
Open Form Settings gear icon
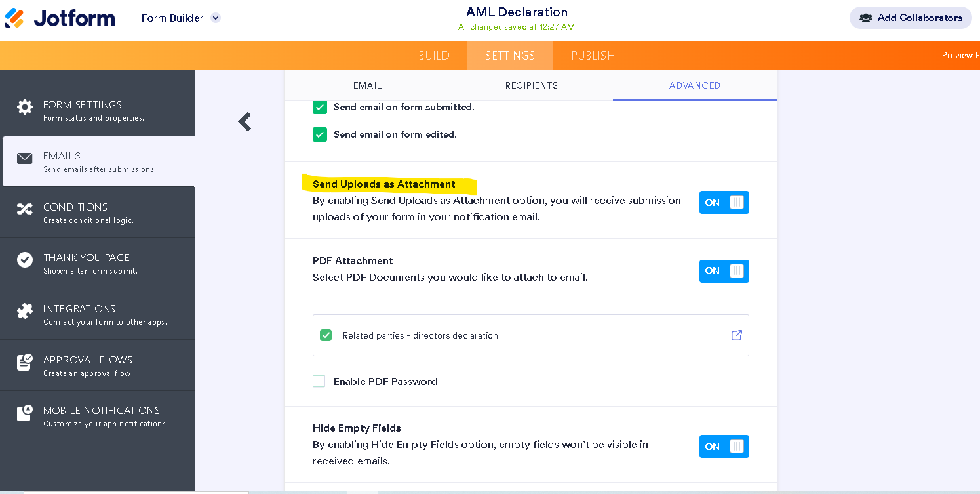[25, 107]
